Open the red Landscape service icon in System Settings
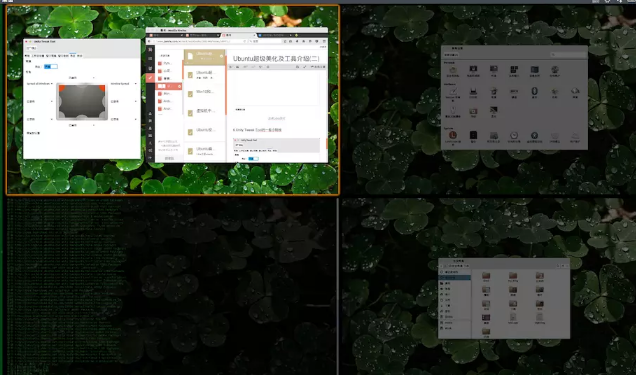636x375 pixels. 453,137
